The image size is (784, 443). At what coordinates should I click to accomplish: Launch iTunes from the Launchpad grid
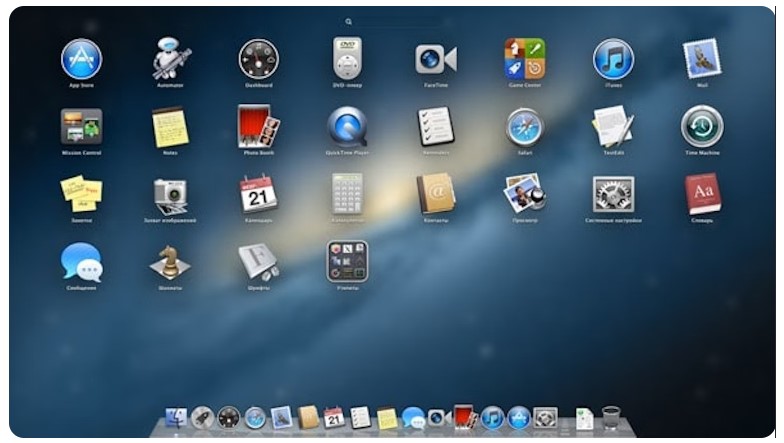click(614, 59)
